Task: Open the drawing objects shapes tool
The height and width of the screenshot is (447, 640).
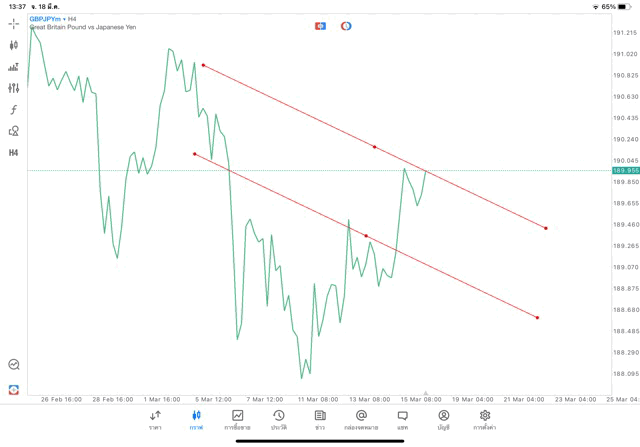Action: point(14,131)
